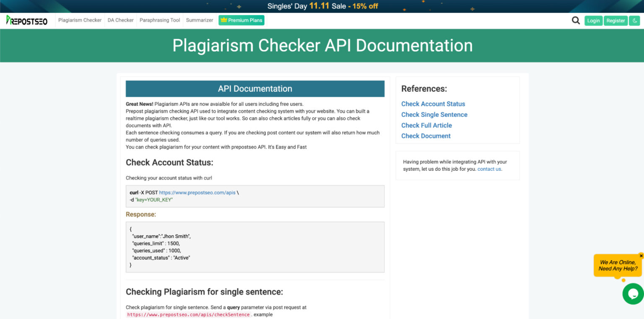Jump to Check Account Status reference
The image size is (644, 319).
coord(433,104)
